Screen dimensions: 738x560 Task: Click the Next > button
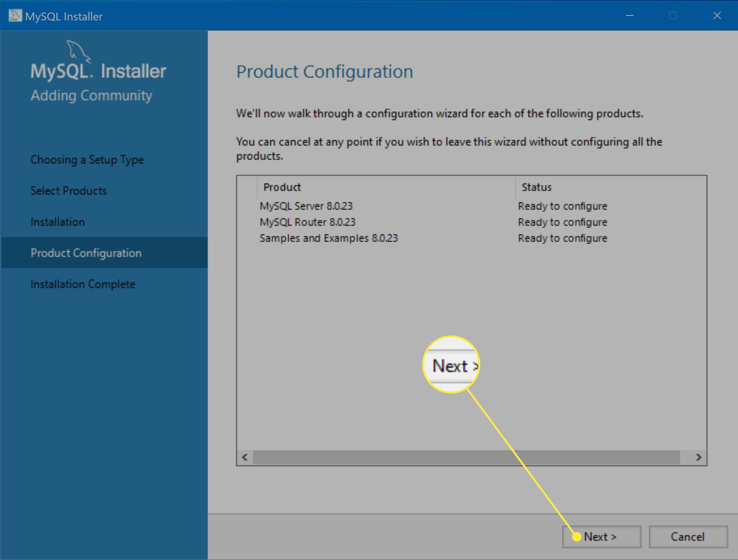[601, 537]
